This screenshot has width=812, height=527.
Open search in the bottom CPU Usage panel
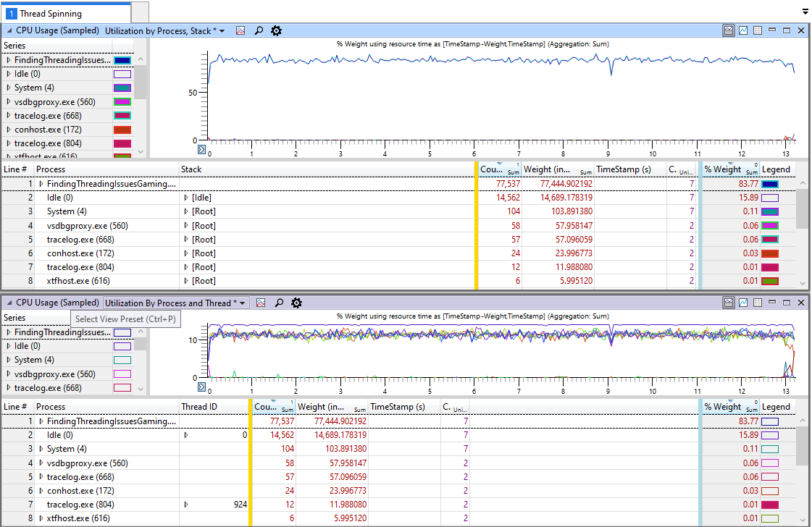coord(279,303)
